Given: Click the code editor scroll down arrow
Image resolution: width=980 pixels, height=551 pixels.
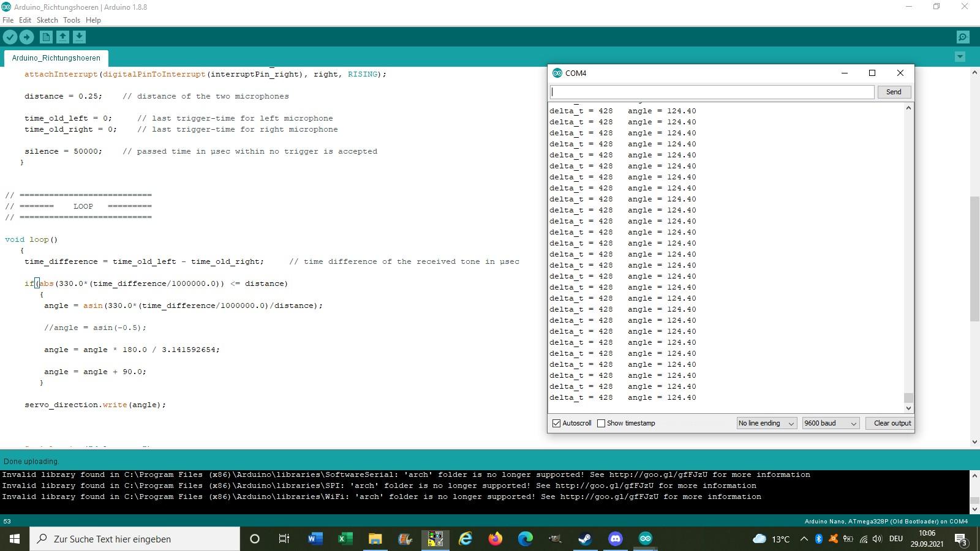Looking at the screenshot, I should 974,441.
